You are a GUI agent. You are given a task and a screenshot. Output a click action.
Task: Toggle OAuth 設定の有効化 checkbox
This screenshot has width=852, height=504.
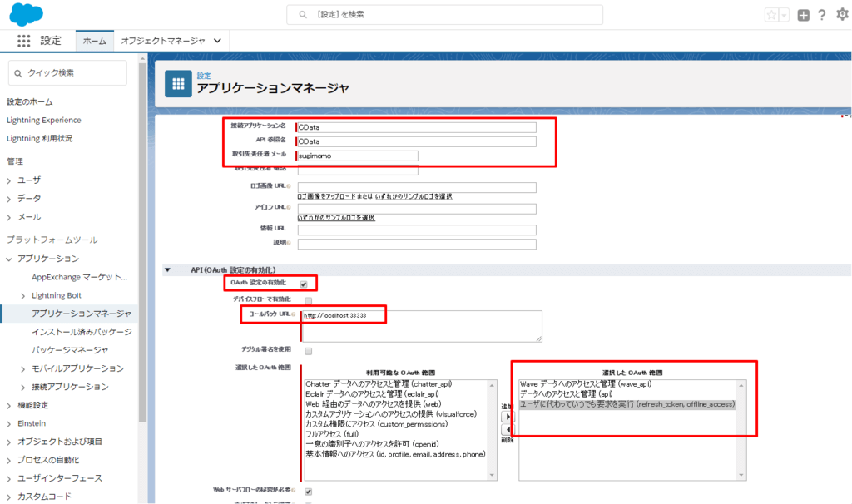pyautogui.click(x=304, y=284)
